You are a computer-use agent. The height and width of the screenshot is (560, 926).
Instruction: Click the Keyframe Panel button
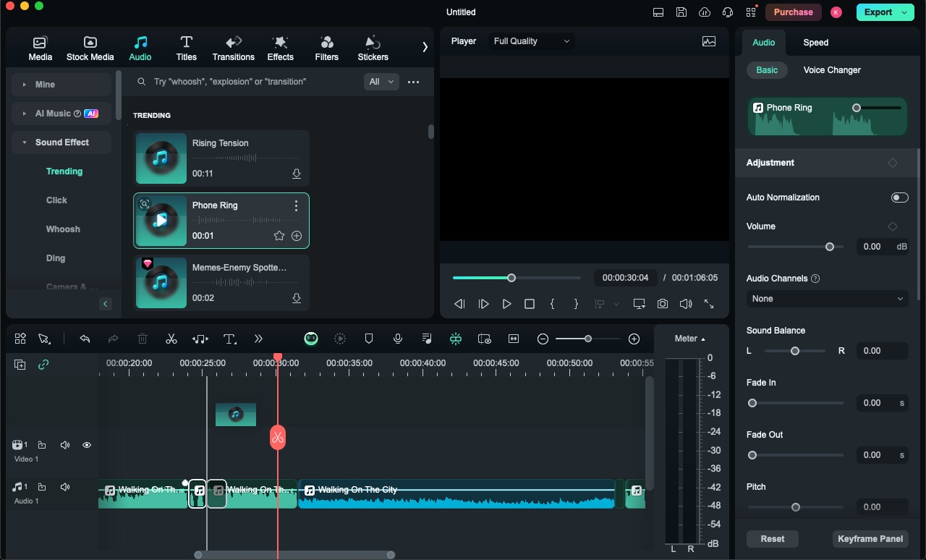pos(870,539)
